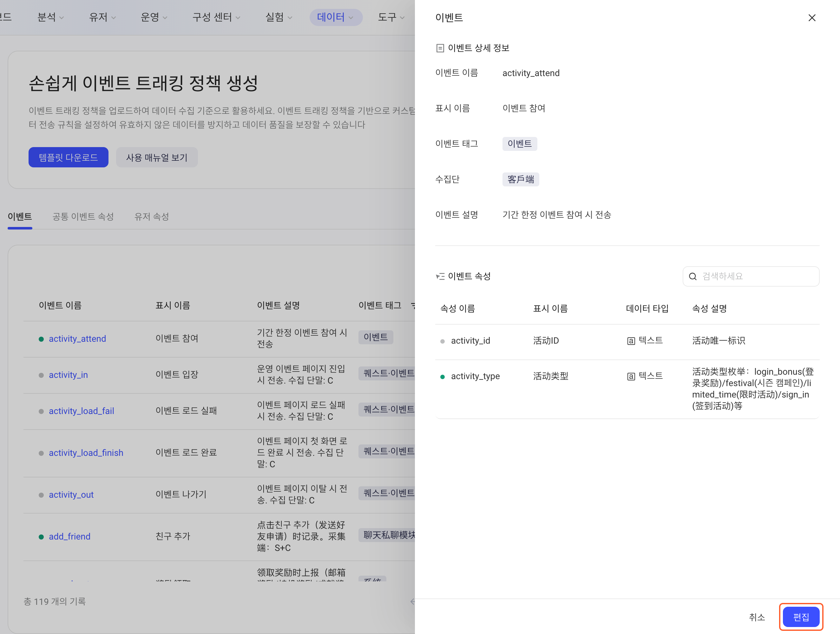The width and height of the screenshot is (840, 634).
Task: Open the activity_load_fail event link
Action: coord(81,411)
